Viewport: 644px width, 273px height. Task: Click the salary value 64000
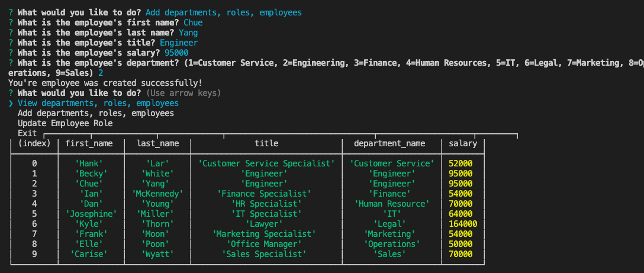(x=461, y=214)
